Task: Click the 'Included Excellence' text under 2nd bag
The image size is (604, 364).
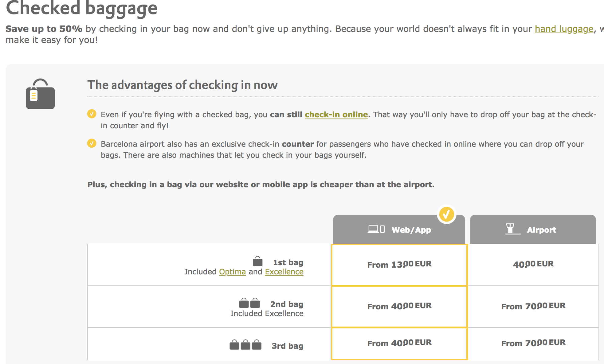Action: coord(267,313)
